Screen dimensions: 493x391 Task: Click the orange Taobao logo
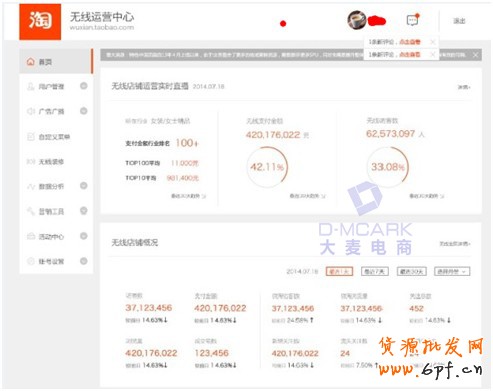[40, 22]
